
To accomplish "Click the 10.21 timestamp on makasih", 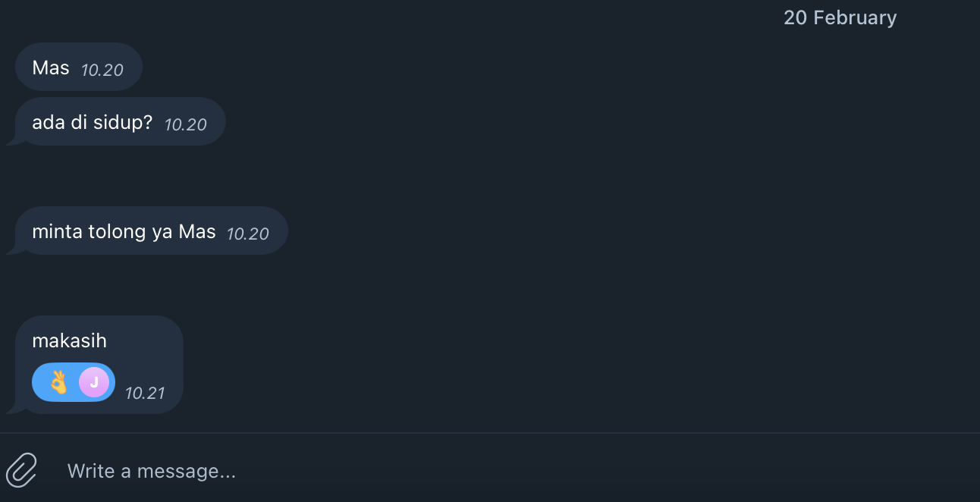I will tap(144, 393).
